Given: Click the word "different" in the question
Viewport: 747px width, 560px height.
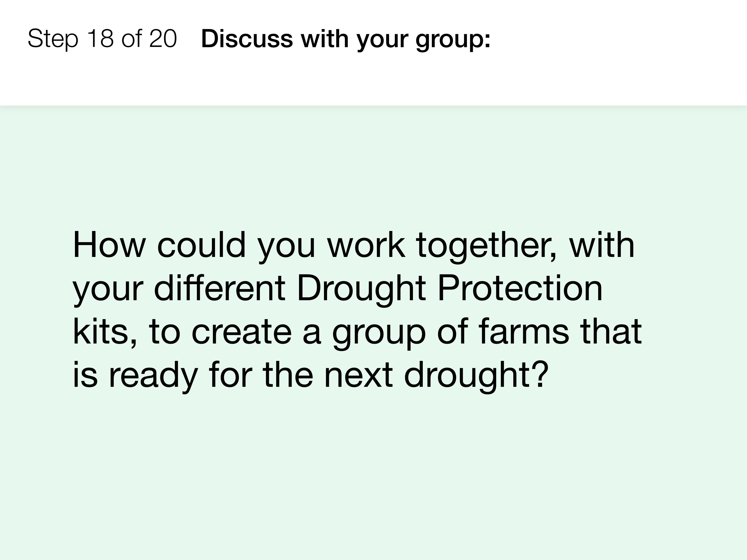Looking at the screenshot, I should pyautogui.click(x=220, y=288).
